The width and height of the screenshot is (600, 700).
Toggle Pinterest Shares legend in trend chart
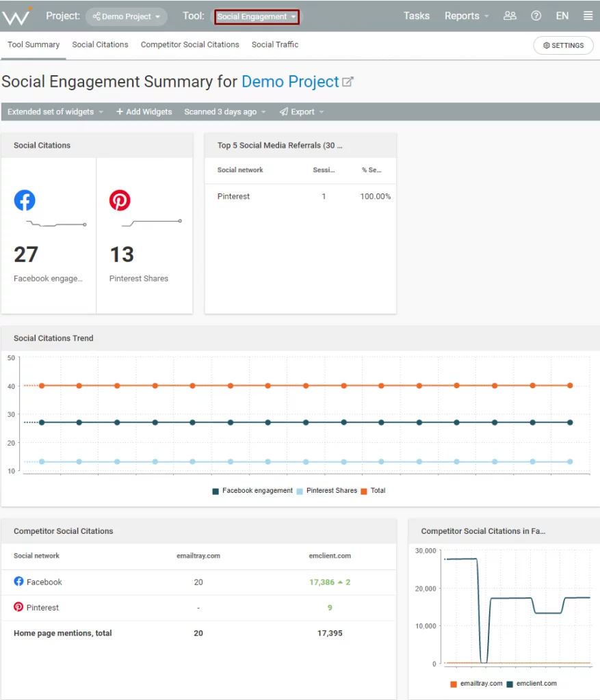[x=327, y=491]
